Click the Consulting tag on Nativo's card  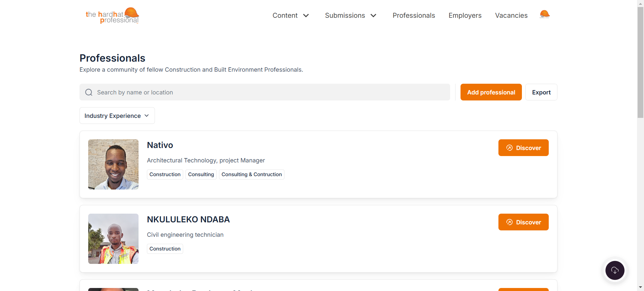[201, 174]
